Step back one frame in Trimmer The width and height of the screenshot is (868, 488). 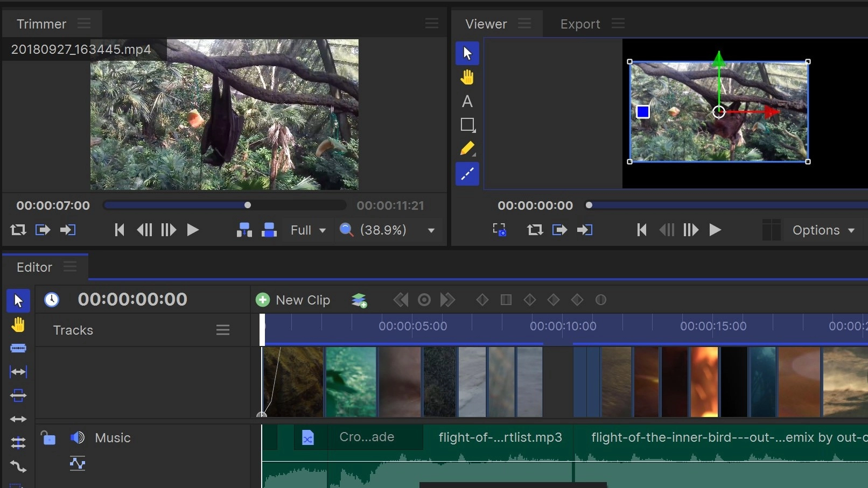coord(144,230)
